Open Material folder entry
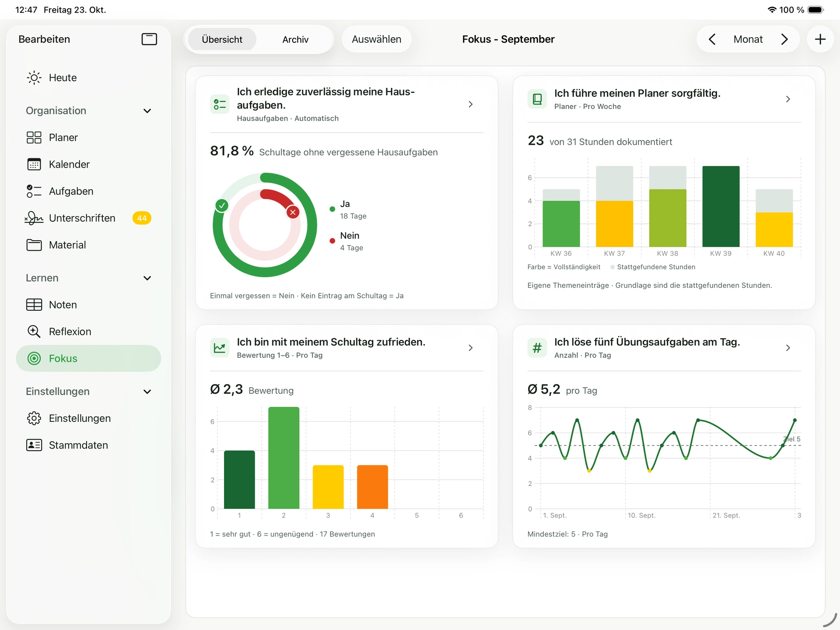The image size is (840, 630). pyautogui.click(x=88, y=245)
